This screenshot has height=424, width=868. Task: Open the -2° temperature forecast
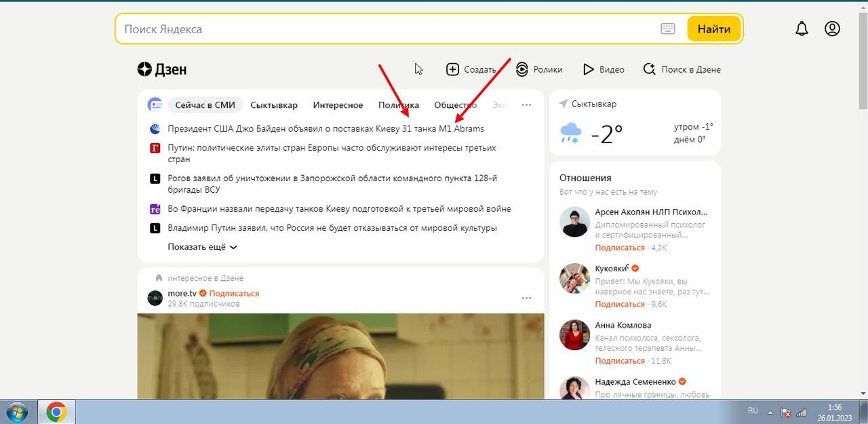tap(606, 134)
